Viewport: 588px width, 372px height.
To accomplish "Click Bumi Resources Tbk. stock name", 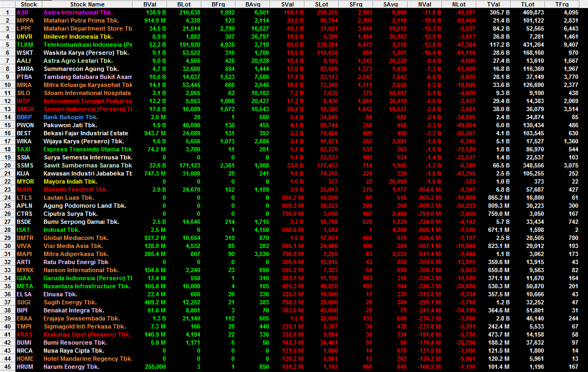I will tap(75, 343).
